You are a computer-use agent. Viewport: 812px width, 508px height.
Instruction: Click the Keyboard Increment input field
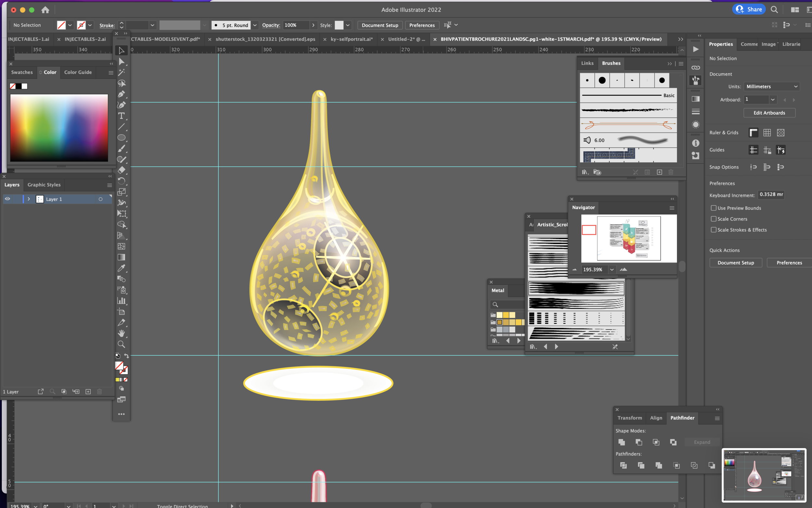tap(771, 195)
